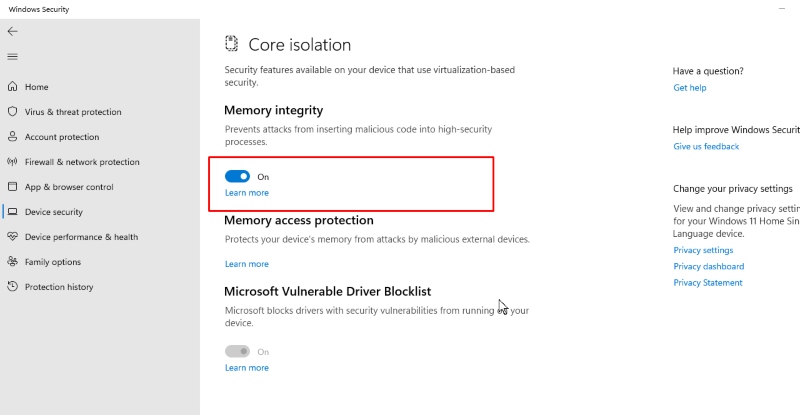Select the Firewall & network protection antenna icon
Image resolution: width=800 pixels, height=415 pixels.
click(12, 161)
